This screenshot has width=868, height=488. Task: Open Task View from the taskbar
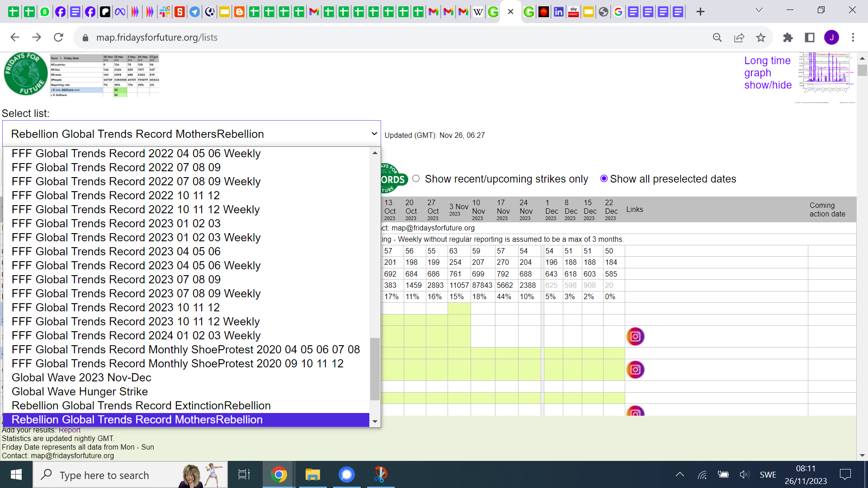click(244, 475)
